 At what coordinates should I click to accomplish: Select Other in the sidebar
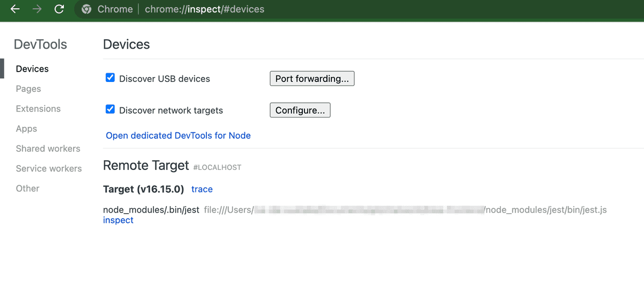tap(27, 189)
